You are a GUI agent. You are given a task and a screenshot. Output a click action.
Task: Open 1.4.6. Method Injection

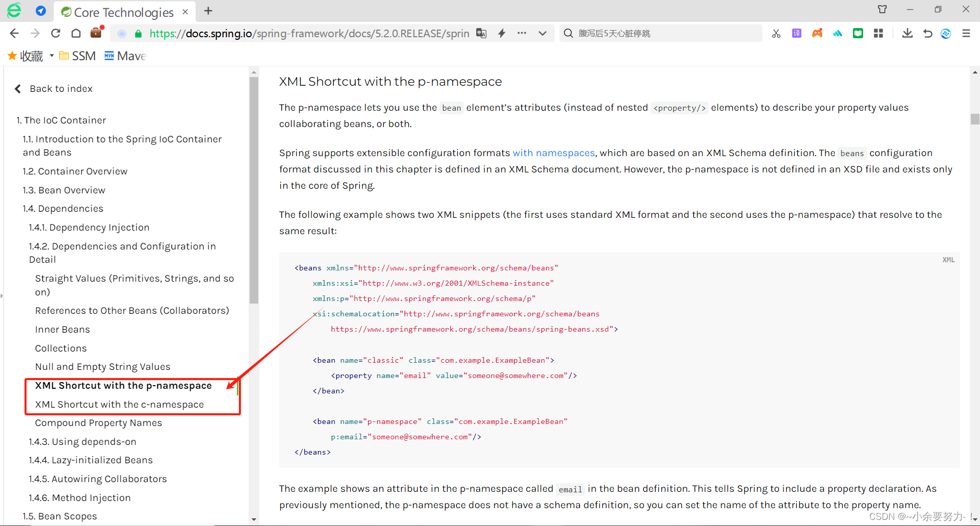click(x=80, y=498)
